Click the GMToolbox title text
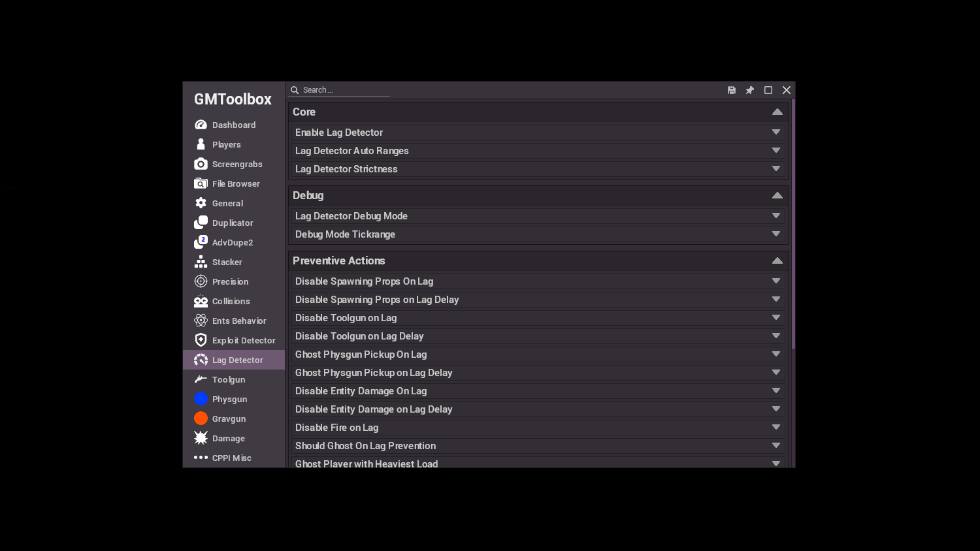 (233, 99)
